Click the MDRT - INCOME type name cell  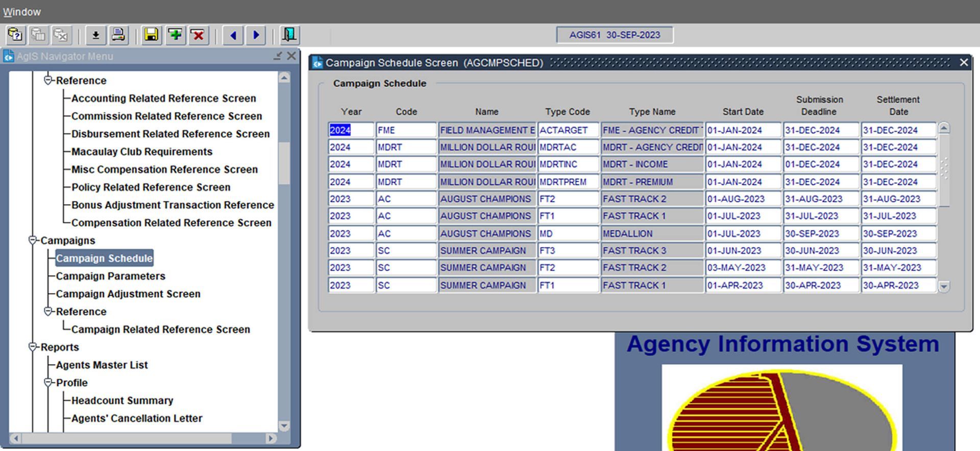click(652, 164)
